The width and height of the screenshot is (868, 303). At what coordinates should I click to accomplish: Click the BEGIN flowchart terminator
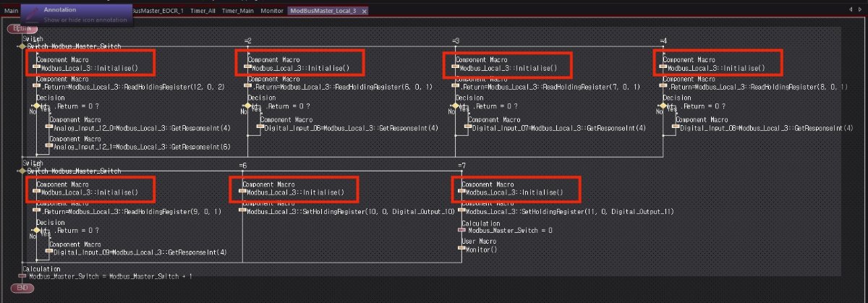(x=17, y=28)
